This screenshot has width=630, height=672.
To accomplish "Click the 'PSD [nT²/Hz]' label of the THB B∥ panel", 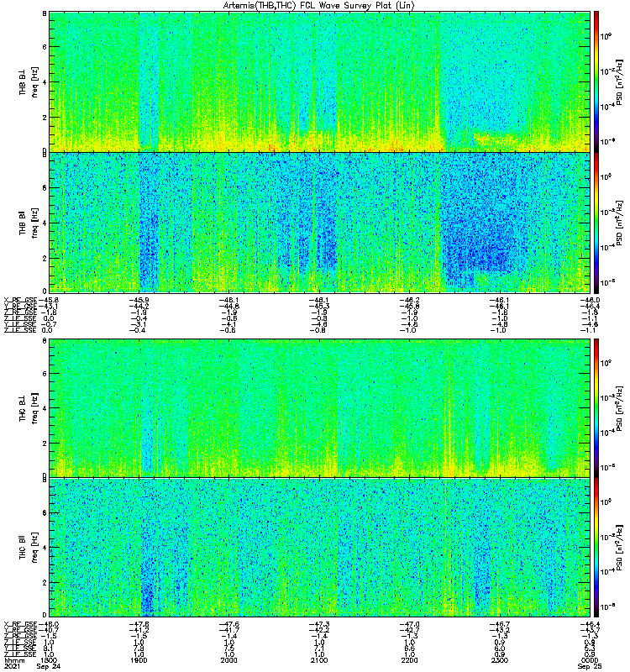I will tap(620, 223).
